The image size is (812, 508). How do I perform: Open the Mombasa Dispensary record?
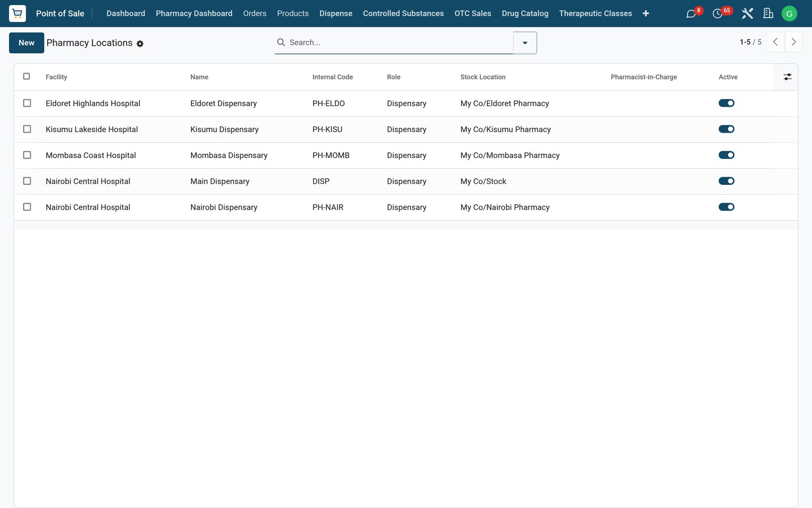pyautogui.click(x=229, y=155)
